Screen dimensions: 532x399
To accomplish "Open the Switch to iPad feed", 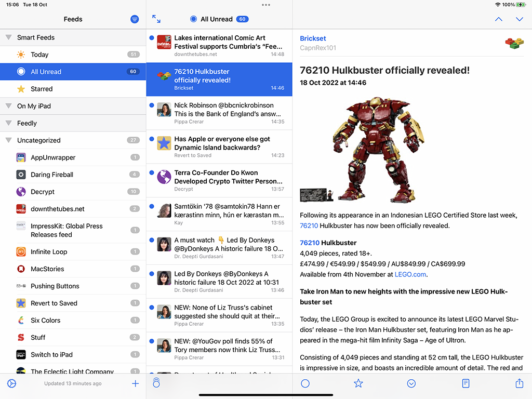I will (x=73, y=354).
